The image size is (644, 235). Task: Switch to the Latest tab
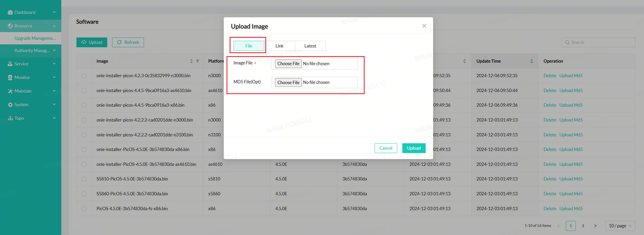coord(310,46)
